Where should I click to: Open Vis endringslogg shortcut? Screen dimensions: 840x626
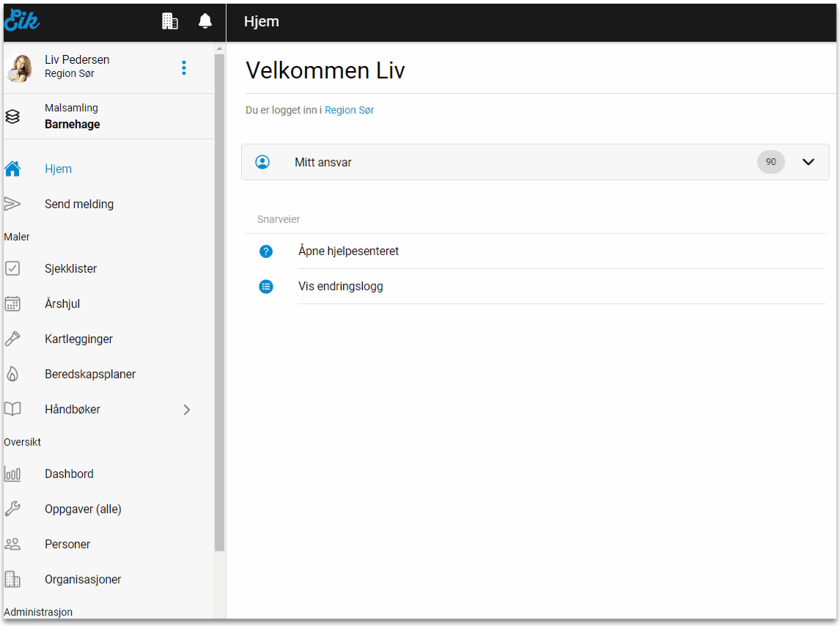coord(340,287)
